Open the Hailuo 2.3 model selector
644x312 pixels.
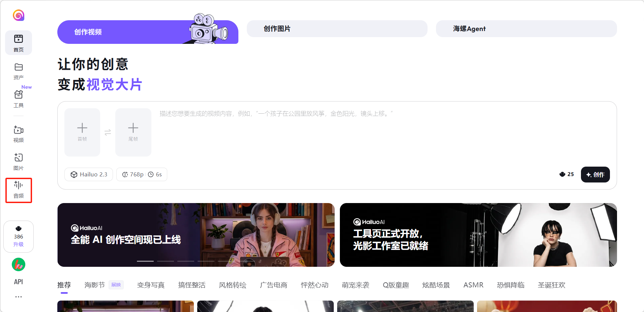pyautogui.click(x=89, y=174)
